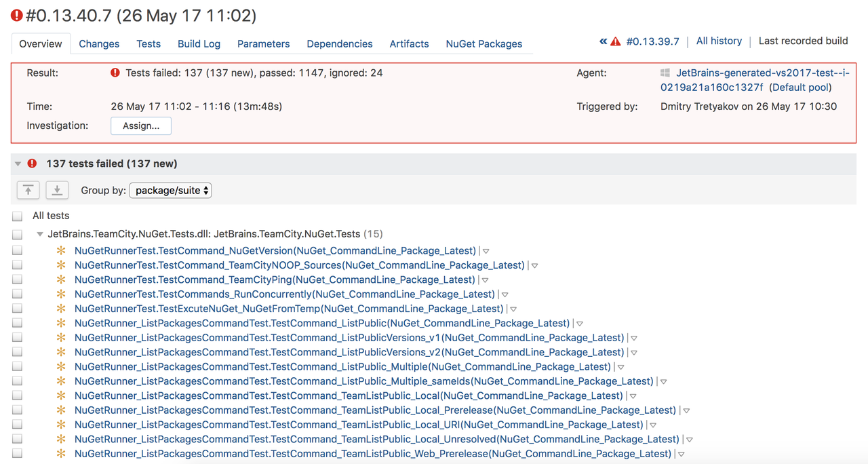Open the (Default pool) link
Viewport: 868px width, 464px height.
click(800, 87)
